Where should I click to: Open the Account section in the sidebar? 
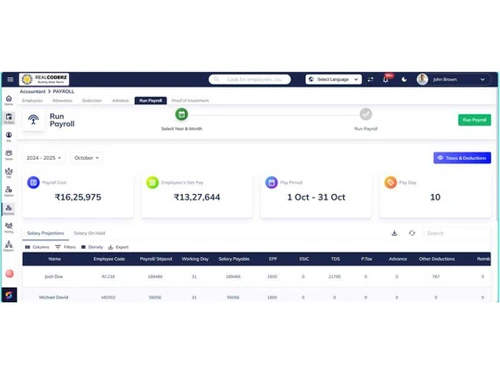[9, 209]
